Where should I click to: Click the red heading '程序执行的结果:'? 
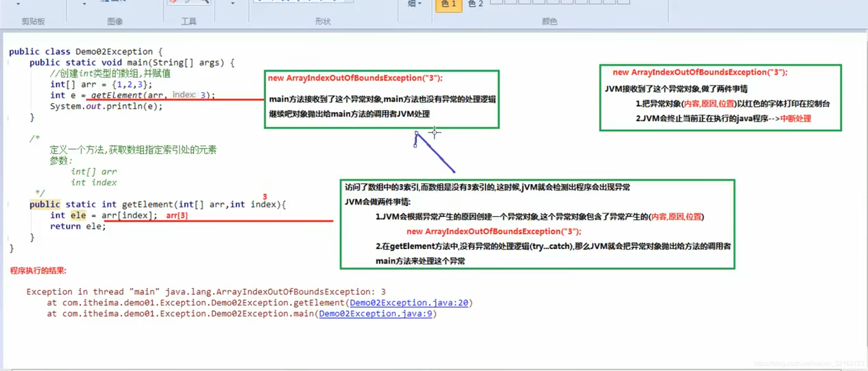click(x=38, y=270)
